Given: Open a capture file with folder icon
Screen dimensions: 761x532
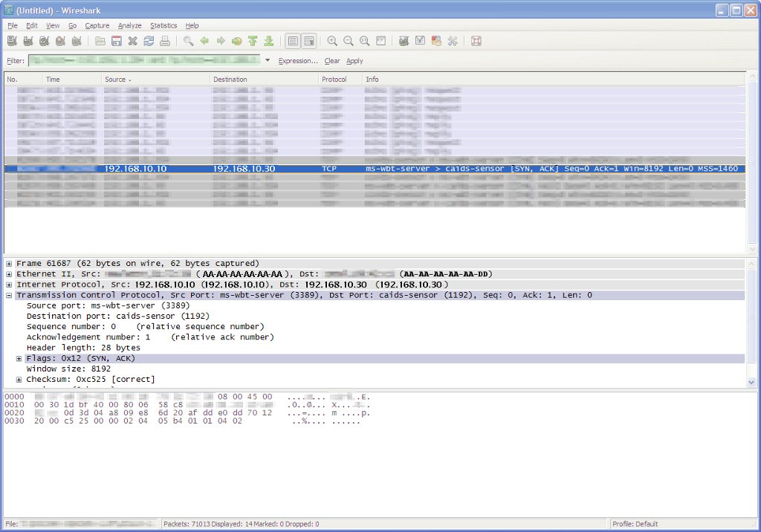Looking at the screenshot, I should (100, 42).
